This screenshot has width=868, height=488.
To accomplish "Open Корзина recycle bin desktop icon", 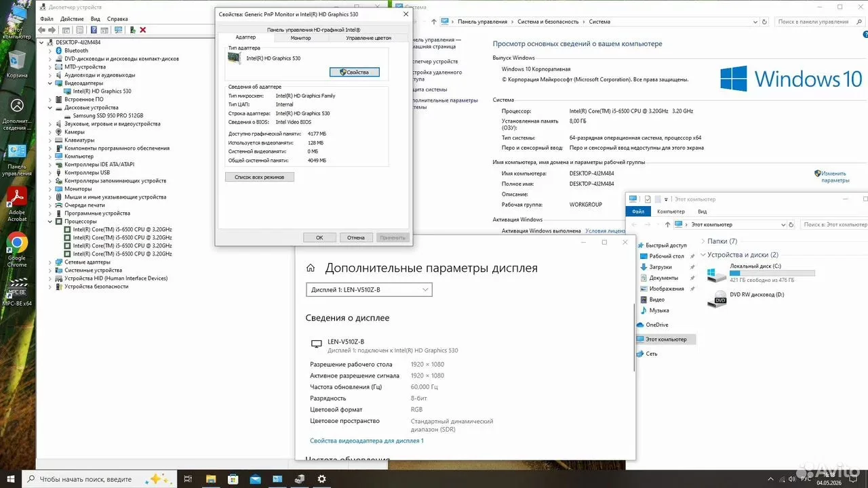I will tap(17, 64).
